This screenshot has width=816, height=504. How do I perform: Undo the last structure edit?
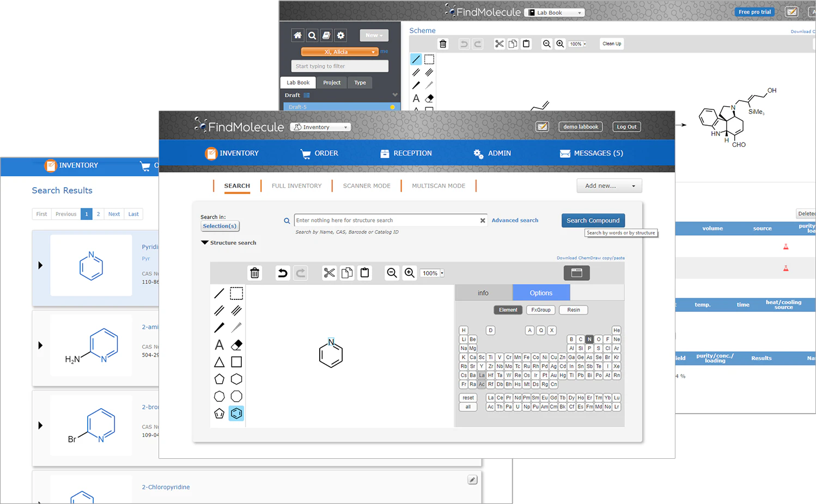(x=283, y=273)
